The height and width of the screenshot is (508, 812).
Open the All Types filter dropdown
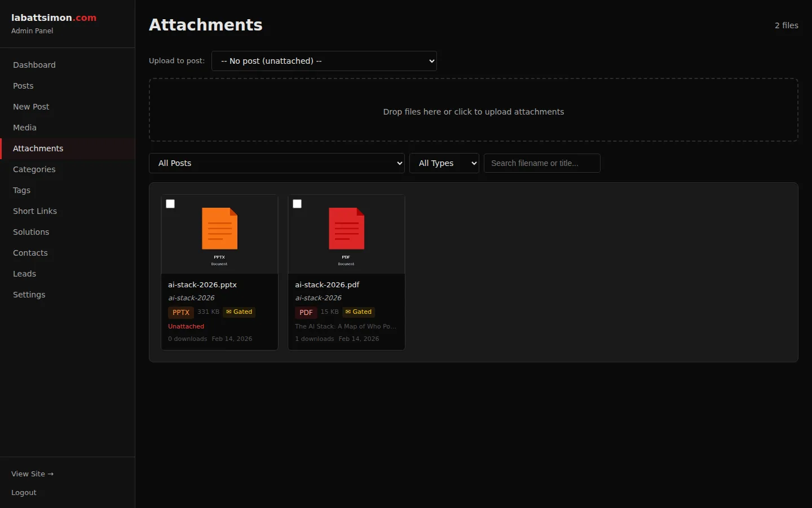(x=444, y=163)
